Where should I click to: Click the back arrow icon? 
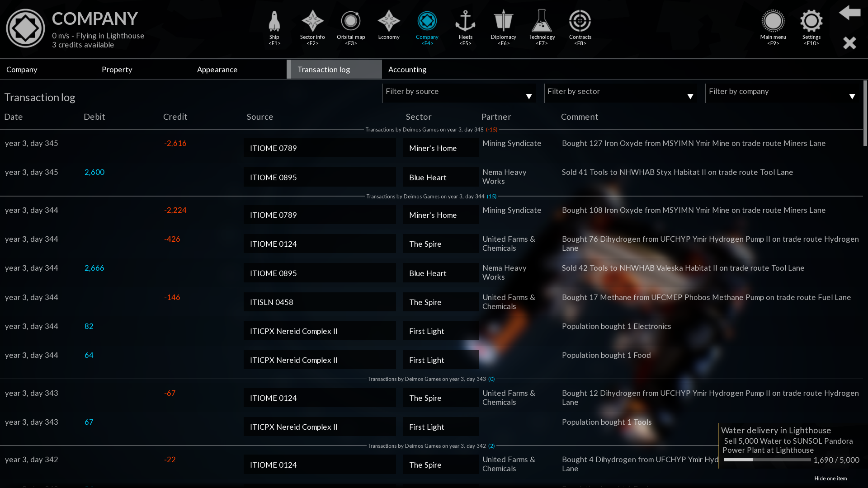coord(849,13)
